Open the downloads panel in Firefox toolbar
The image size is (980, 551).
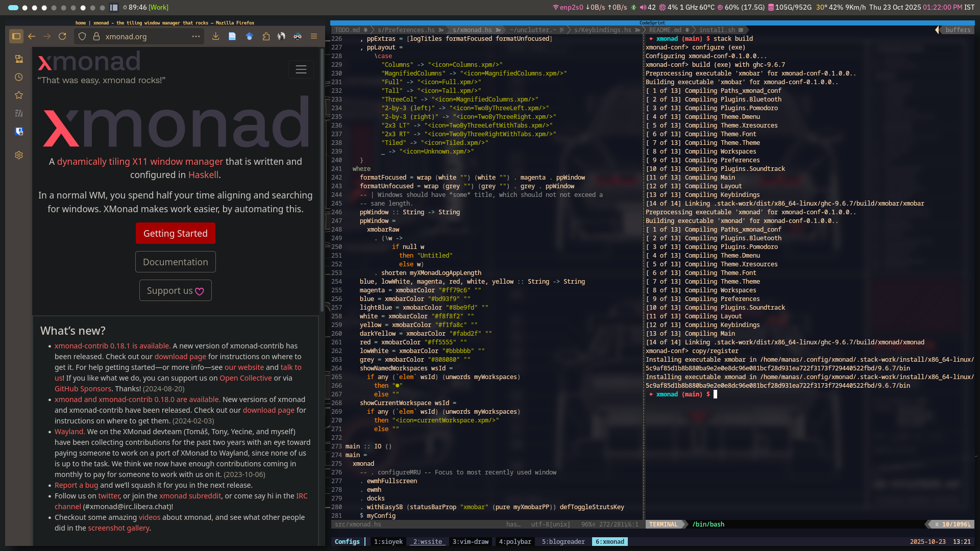[215, 36]
